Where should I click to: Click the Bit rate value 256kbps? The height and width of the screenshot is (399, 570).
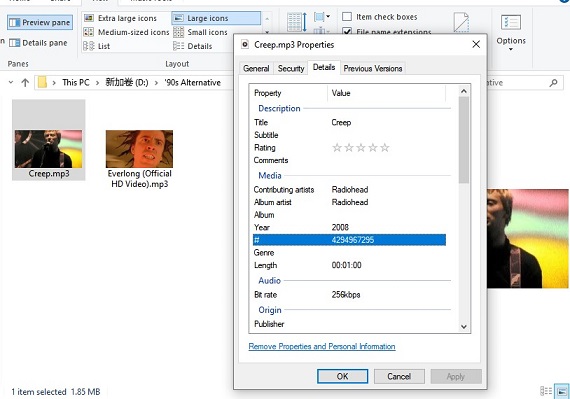[346, 295]
